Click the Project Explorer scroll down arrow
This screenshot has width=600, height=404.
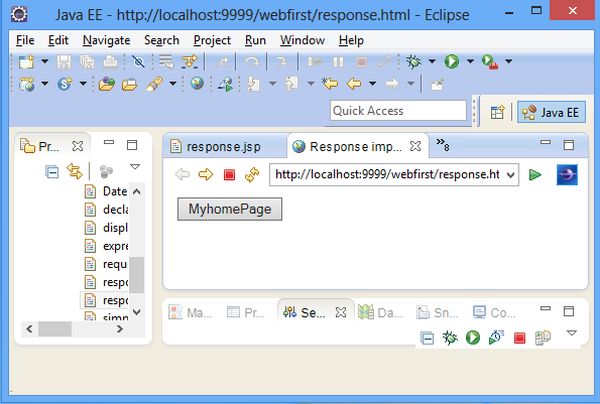137,312
